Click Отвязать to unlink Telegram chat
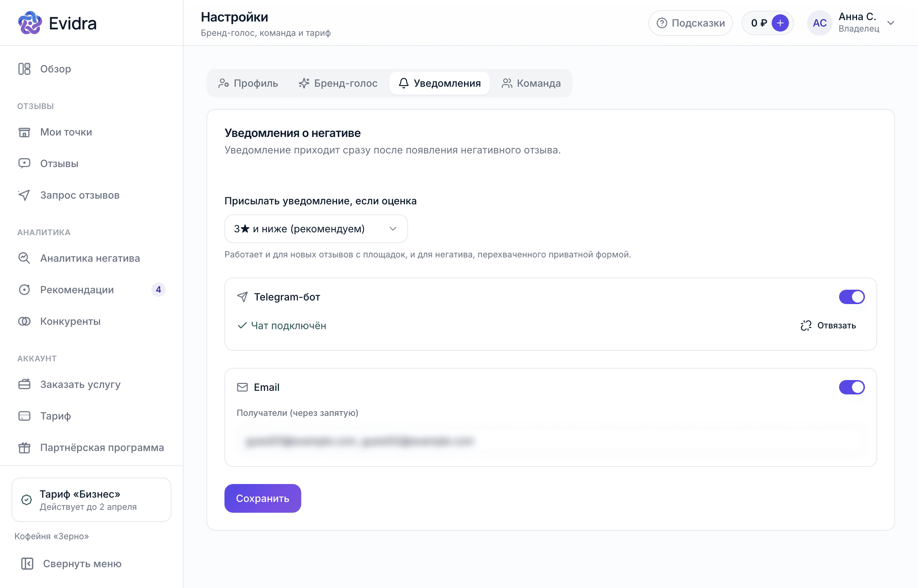This screenshot has width=918, height=588. pyautogui.click(x=828, y=325)
